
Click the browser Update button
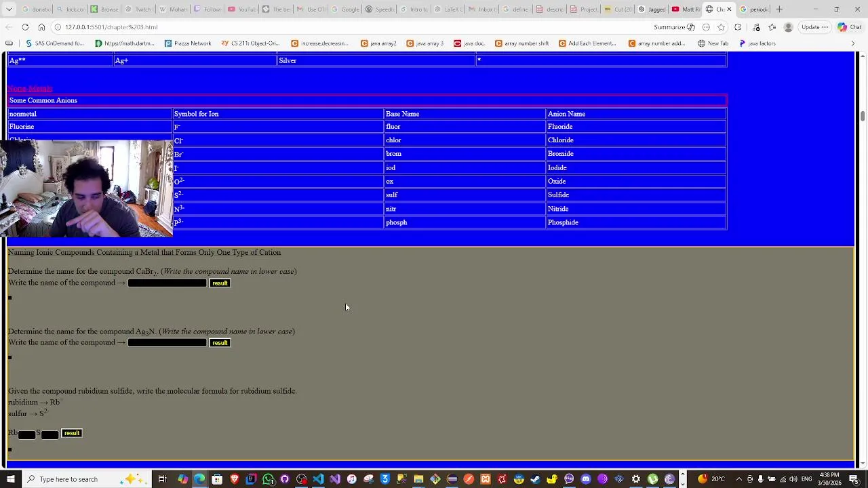point(814,27)
